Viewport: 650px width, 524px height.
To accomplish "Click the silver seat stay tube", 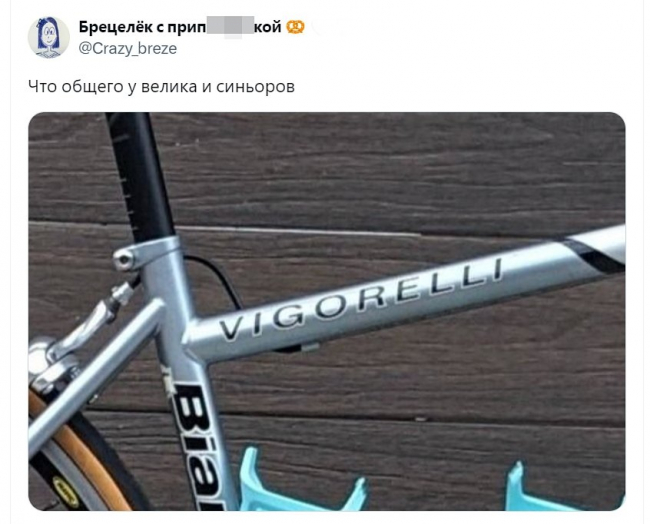I will tap(93, 373).
